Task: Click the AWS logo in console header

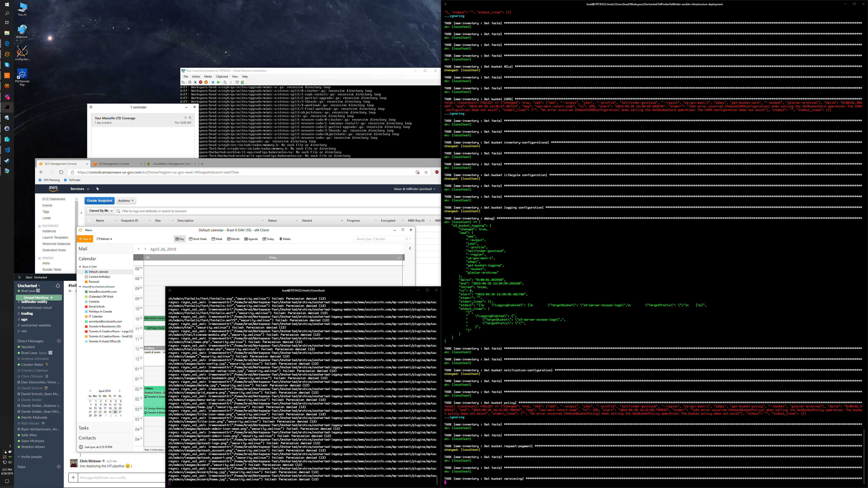Action: click(53, 189)
